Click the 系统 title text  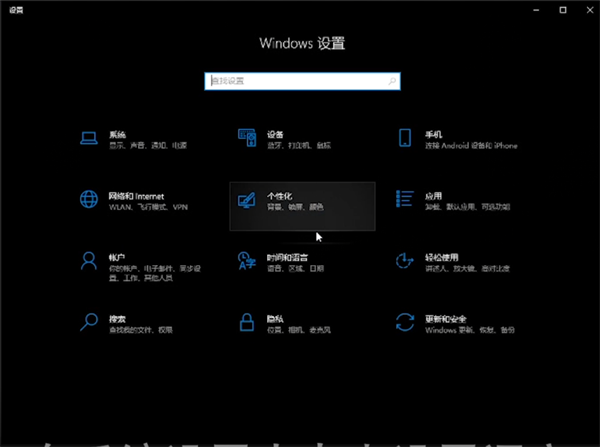(118, 134)
